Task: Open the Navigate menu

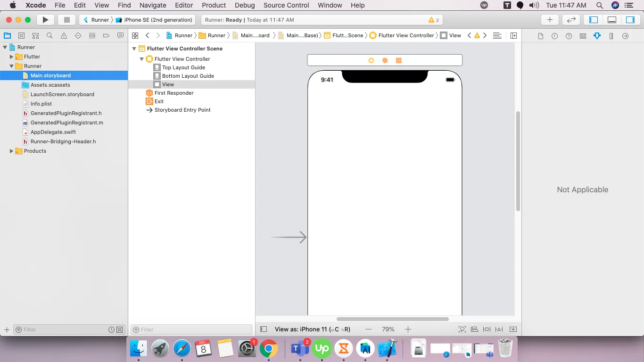Action: 153,5
